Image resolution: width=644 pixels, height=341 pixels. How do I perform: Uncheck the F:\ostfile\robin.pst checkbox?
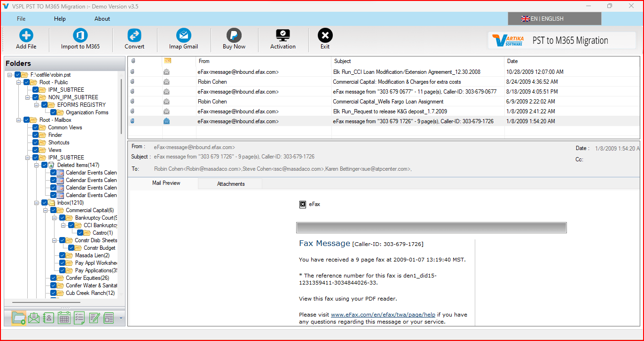17,75
